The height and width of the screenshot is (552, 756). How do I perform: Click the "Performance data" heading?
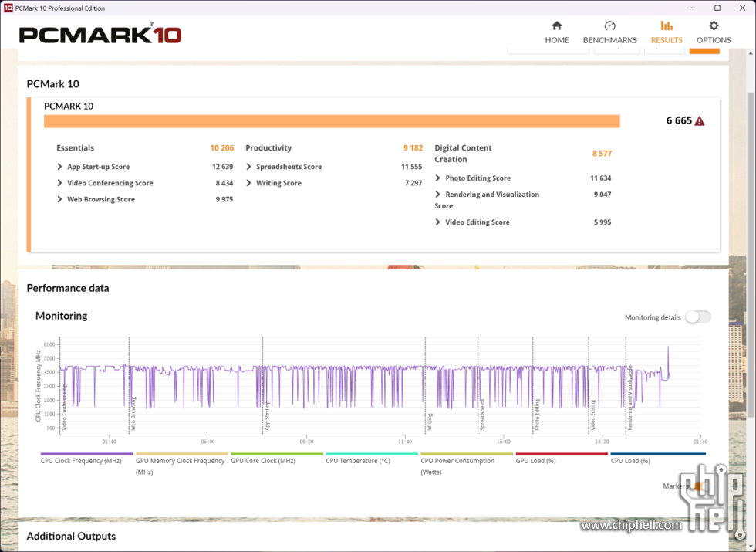pyautogui.click(x=68, y=288)
